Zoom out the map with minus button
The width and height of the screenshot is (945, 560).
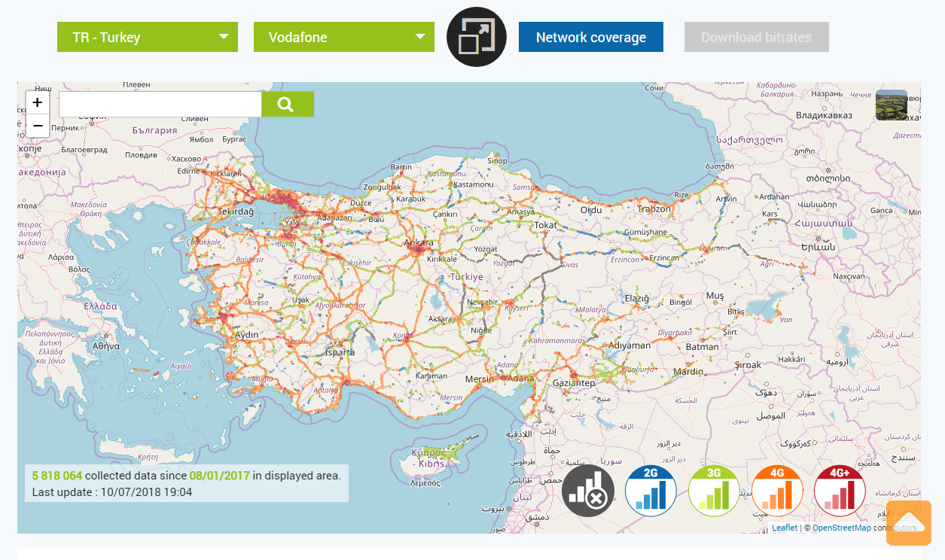point(38,126)
